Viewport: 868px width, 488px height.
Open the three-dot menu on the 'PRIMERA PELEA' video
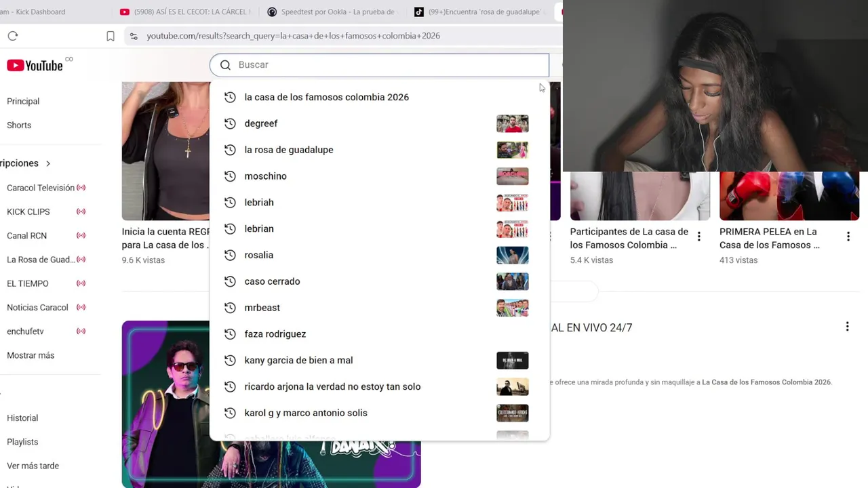tap(848, 237)
